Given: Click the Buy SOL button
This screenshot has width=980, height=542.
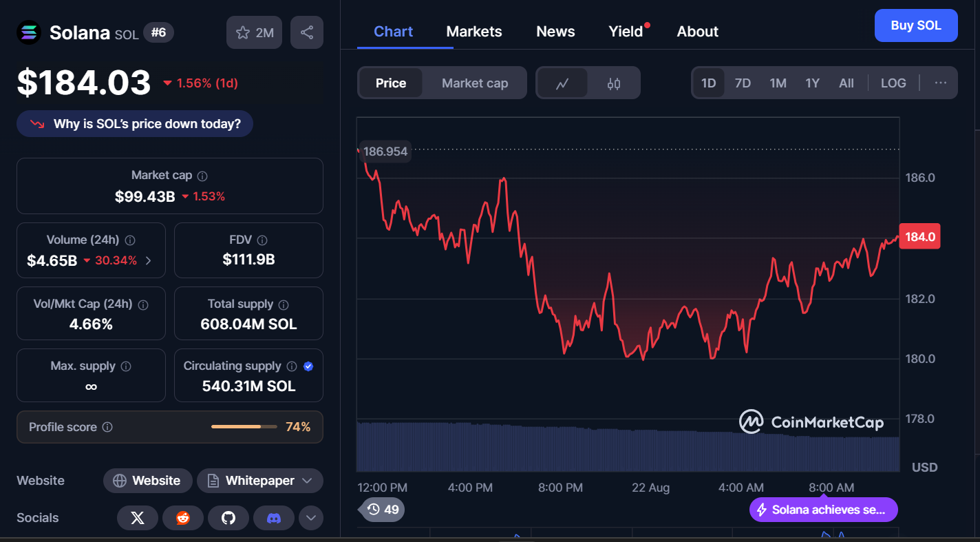Looking at the screenshot, I should pos(916,25).
